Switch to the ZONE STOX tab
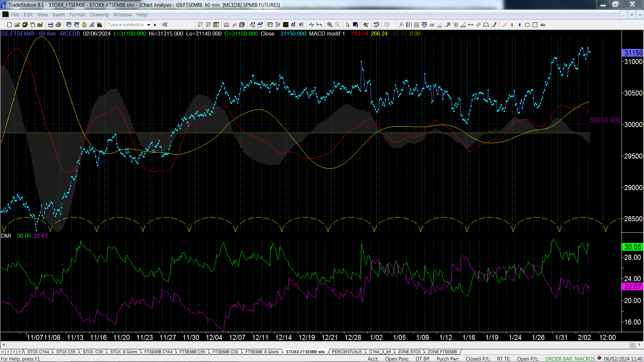The width and height of the screenshot is (644, 362). coord(409,352)
